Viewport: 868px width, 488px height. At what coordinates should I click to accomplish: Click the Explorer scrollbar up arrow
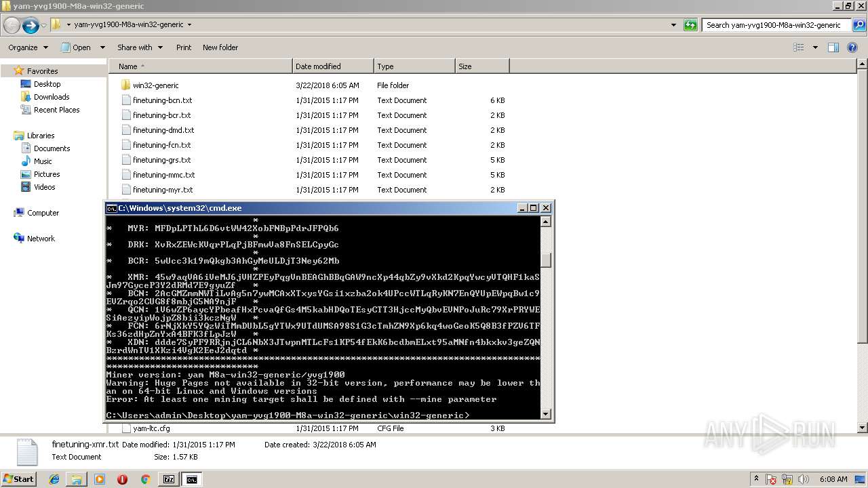click(x=863, y=64)
